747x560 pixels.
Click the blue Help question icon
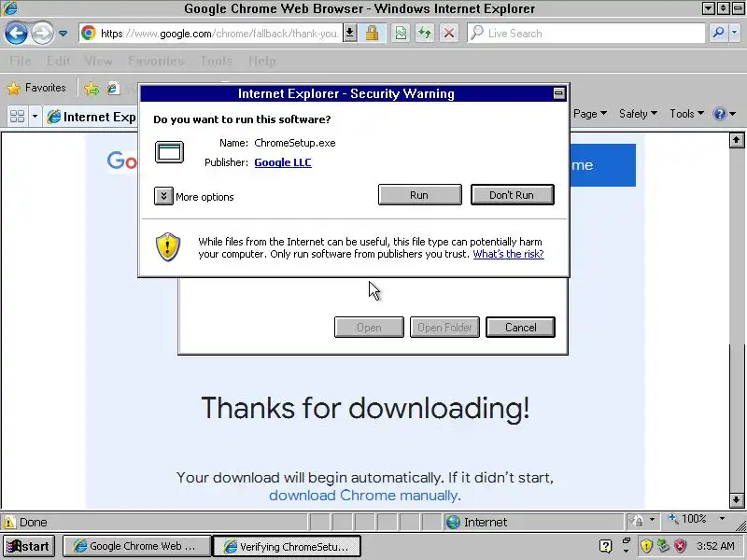pyautogui.click(x=719, y=114)
